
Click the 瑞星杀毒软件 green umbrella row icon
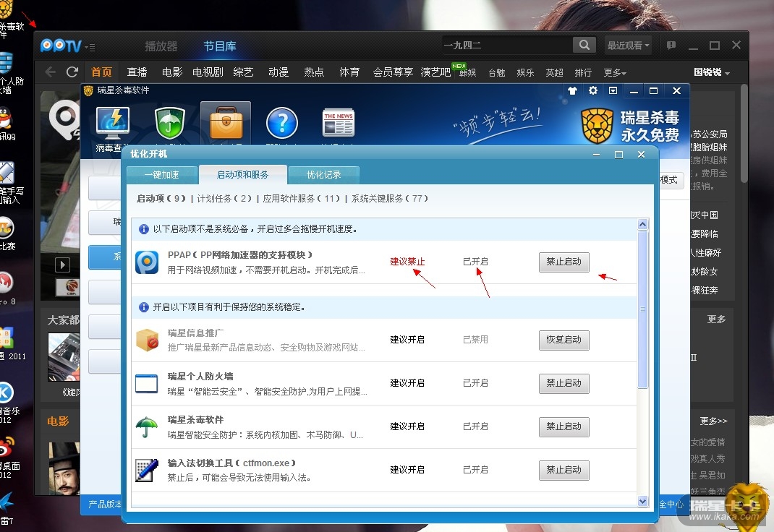click(x=147, y=427)
